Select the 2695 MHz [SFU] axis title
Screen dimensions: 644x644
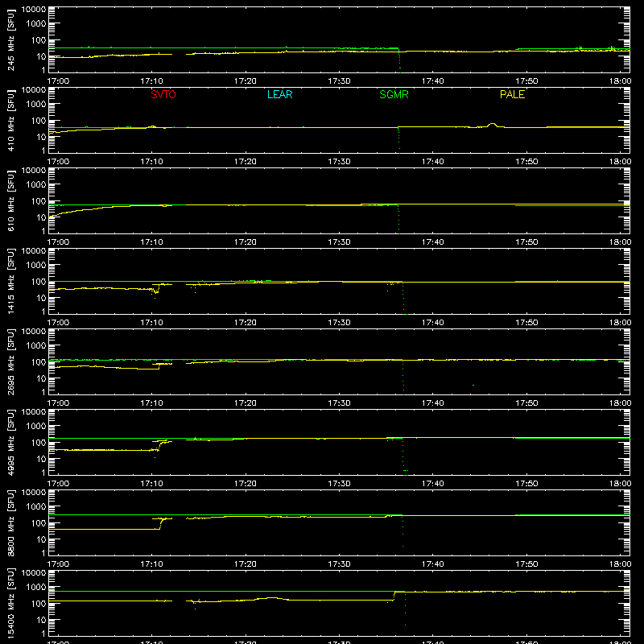(11, 361)
